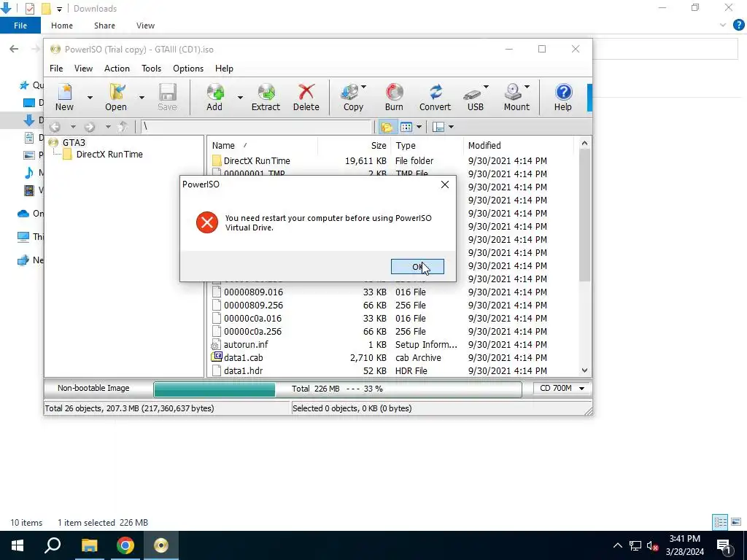The height and width of the screenshot is (560, 747).
Task: Click the Convert toolbar icon
Action: click(435, 97)
